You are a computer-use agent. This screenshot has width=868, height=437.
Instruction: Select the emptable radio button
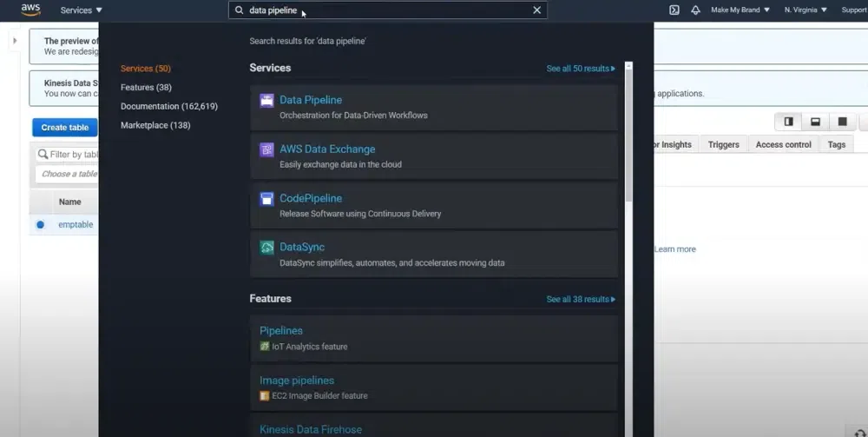coord(41,225)
